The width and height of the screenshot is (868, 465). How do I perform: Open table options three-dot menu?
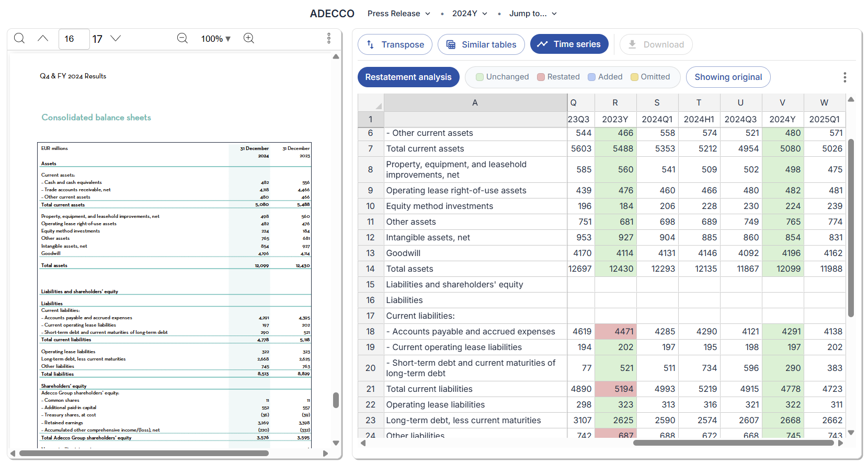pyautogui.click(x=844, y=77)
